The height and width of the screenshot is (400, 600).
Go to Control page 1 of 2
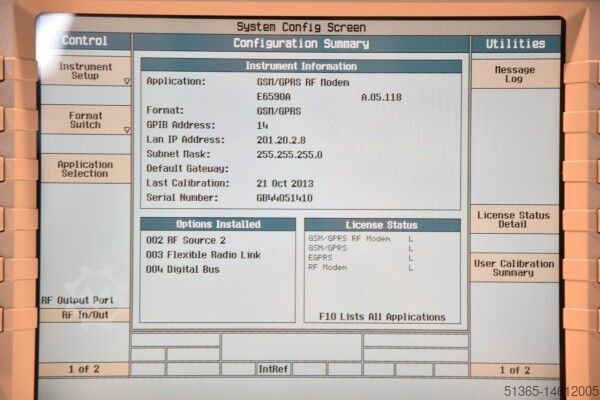[x=84, y=369]
